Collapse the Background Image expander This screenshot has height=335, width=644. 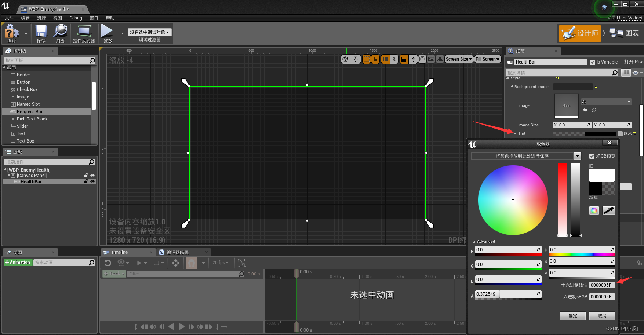coord(511,87)
